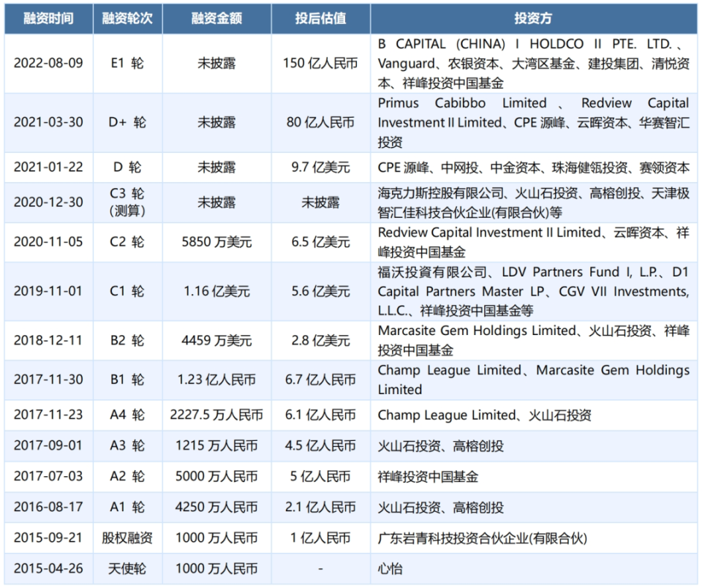Click the 1215 万人民币 amount cell
Screen dimensions: 702x588
tap(216, 446)
